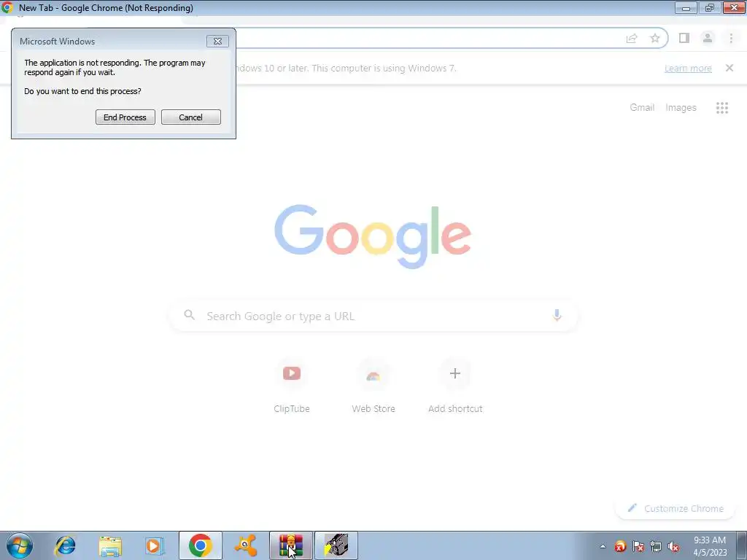Open Windows Media Player from taskbar
Screen dimensions: 747x560
[x=155, y=545]
